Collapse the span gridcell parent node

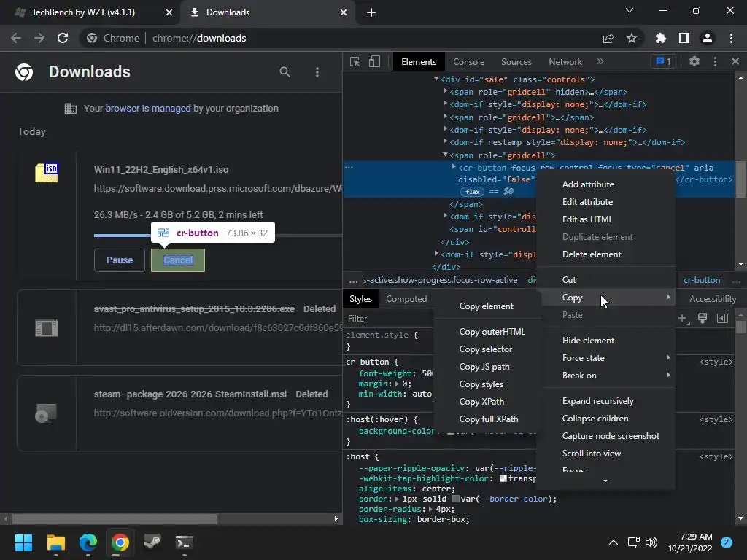click(x=445, y=155)
